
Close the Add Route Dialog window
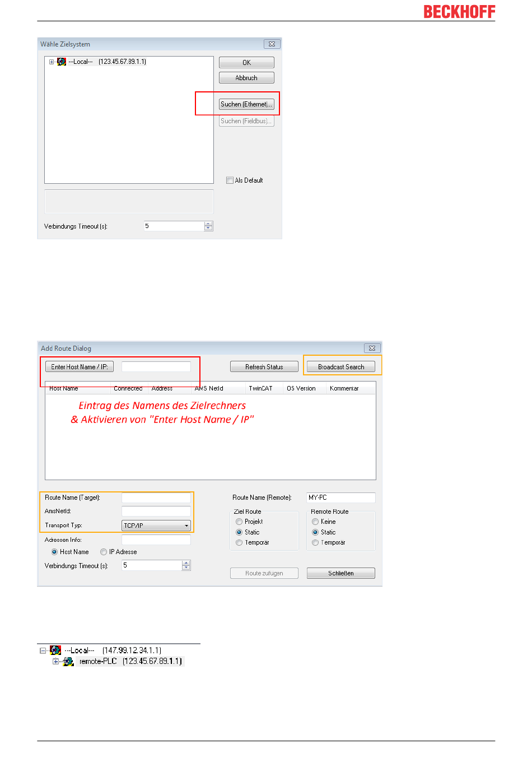372,348
